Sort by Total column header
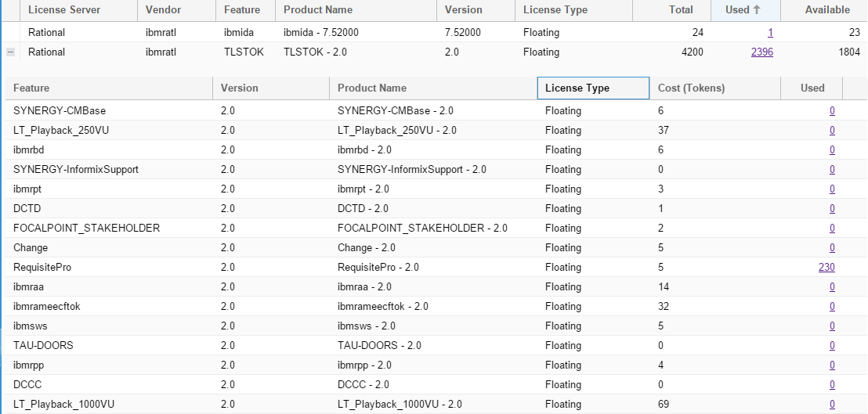Screen dimensions: 868x414 pyautogui.click(x=680, y=10)
